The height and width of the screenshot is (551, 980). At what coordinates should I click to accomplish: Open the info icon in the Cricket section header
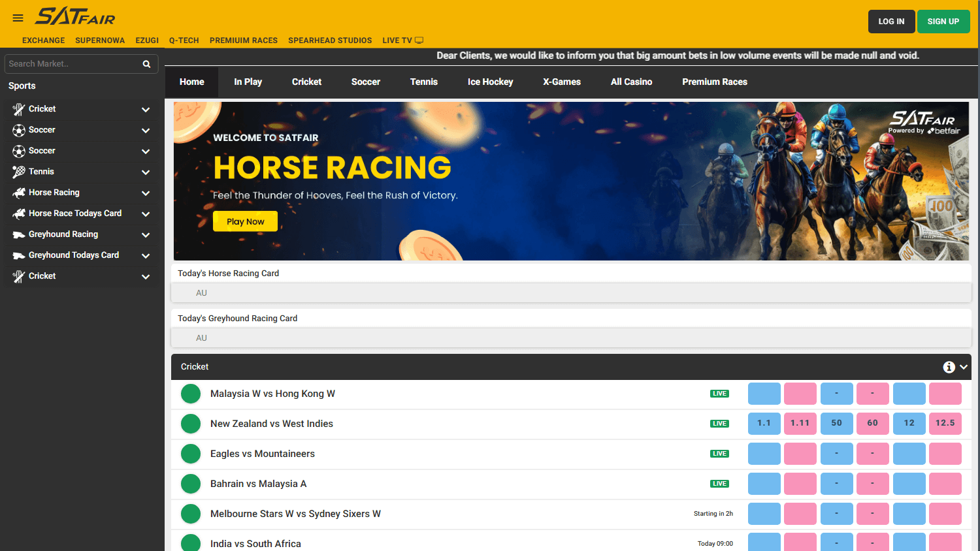(x=949, y=367)
